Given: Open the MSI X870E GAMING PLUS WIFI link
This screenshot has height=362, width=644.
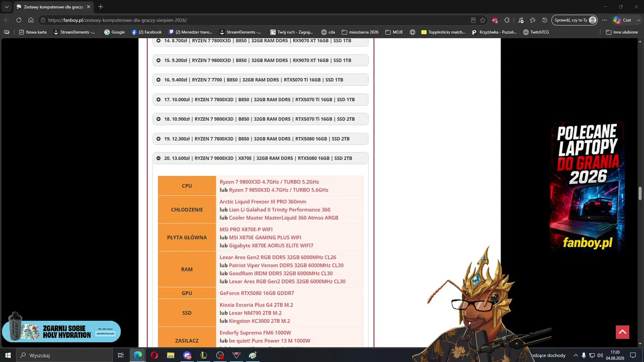Looking at the screenshot, I should coord(265,237).
